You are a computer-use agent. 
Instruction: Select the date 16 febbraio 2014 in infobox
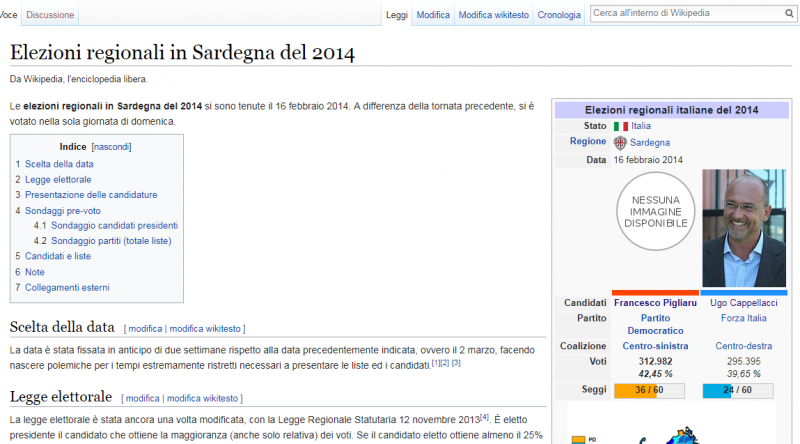coord(648,160)
